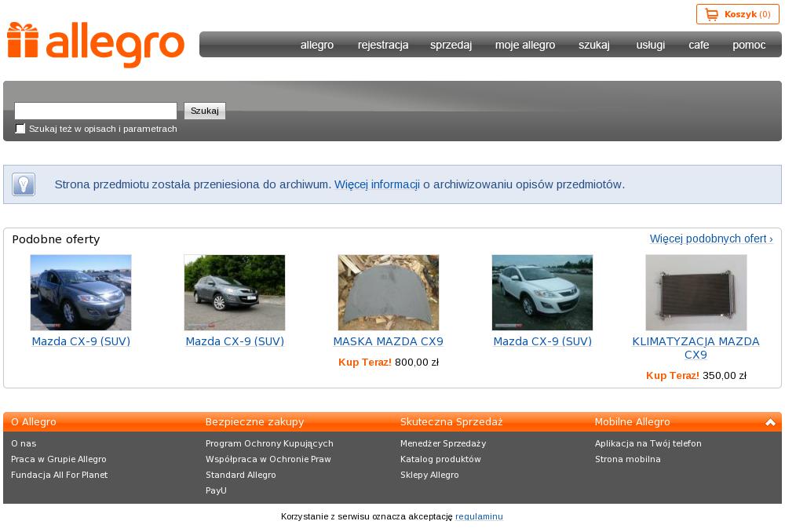
Task: Click the lightbulb info icon
Action: point(24,184)
